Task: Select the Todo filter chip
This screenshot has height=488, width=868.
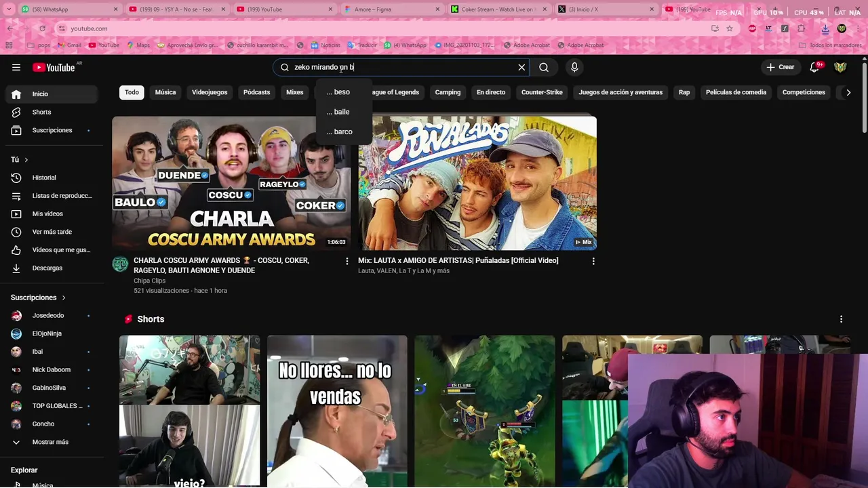Action: tap(132, 92)
